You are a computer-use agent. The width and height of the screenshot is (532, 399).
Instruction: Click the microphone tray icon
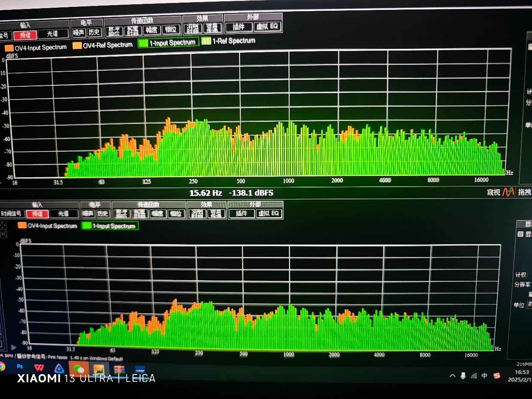[463, 376]
